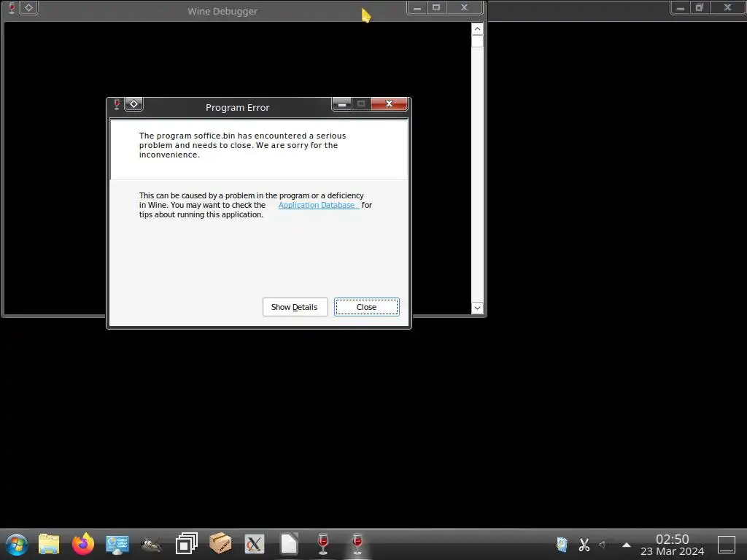Click the wine glass icon in Wine Debugger titlebar
Viewport: 747px width, 560px height.
[x=12, y=8]
